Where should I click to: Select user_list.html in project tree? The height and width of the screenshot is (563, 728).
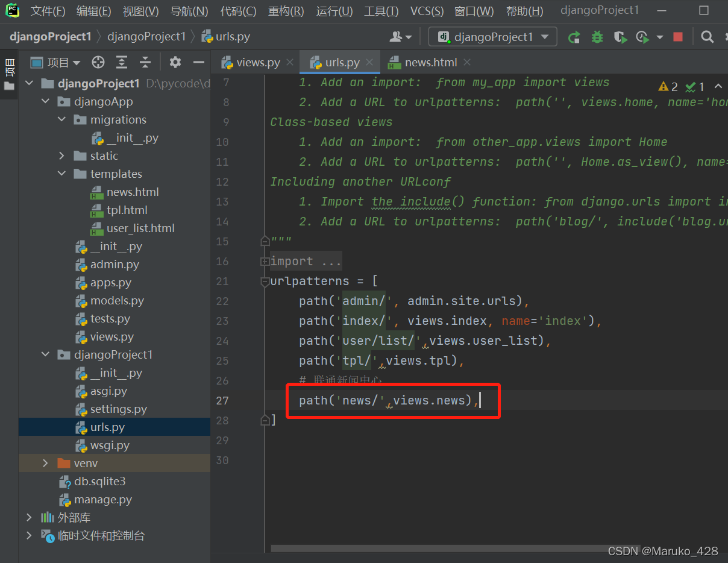click(140, 228)
